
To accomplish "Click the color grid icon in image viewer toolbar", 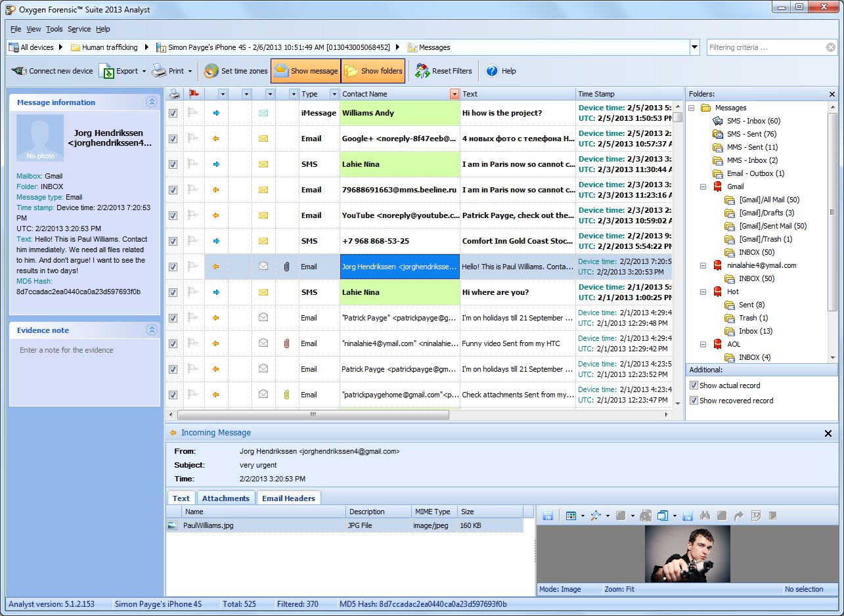I will coord(571,516).
